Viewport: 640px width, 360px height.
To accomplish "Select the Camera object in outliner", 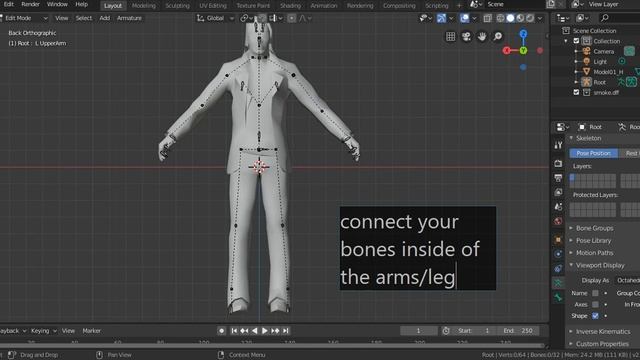I will [604, 51].
